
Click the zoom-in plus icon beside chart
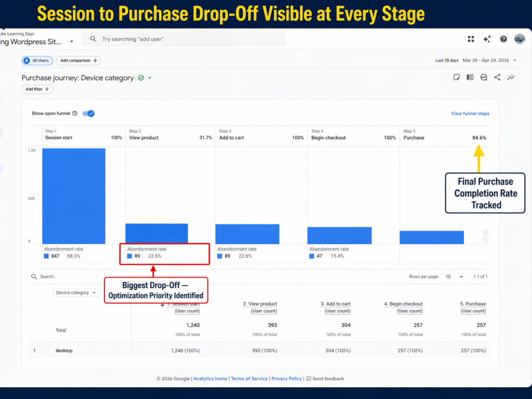click(486, 232)
